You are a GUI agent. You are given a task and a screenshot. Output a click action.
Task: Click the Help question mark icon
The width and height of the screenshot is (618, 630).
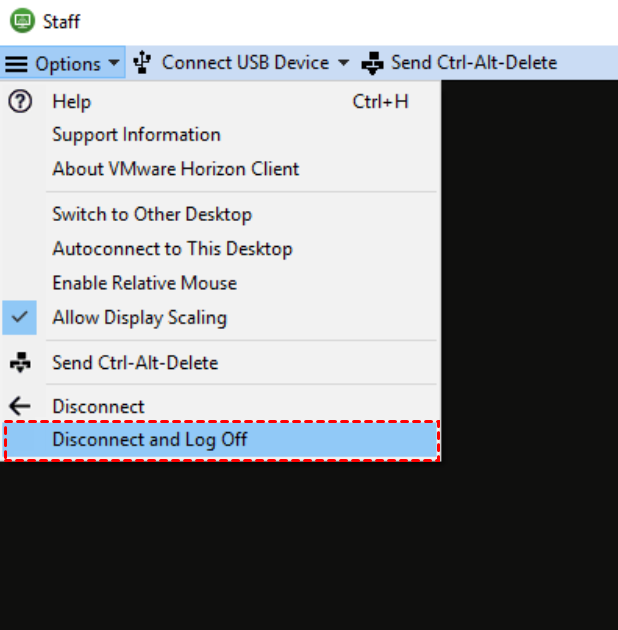[20, 101]
